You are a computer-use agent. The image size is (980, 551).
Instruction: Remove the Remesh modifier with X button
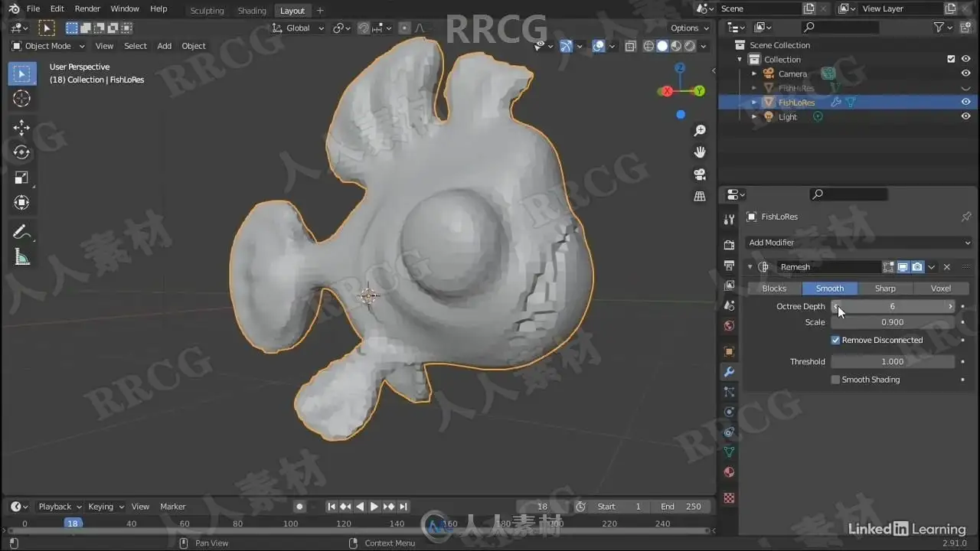[x=947, y=267]
